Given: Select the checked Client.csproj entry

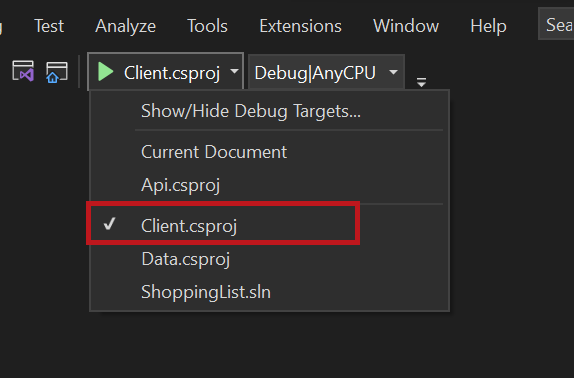Looking at the screenshot, I should click(269, 225).
